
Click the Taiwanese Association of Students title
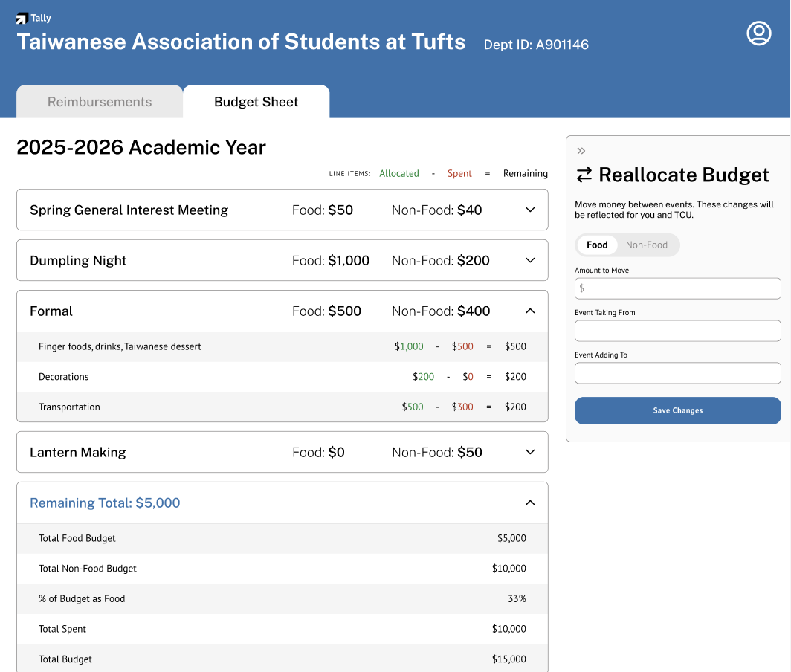coord(241,42)
